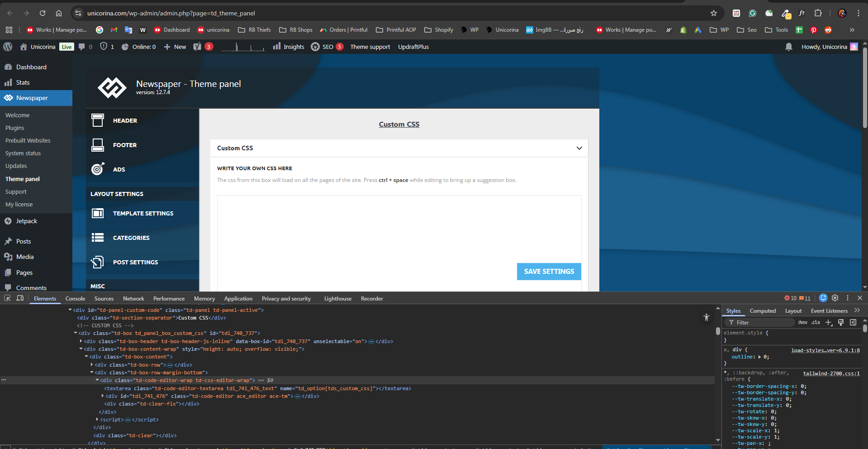Show more Styles sidebar tabs chevron

[857, 310]
